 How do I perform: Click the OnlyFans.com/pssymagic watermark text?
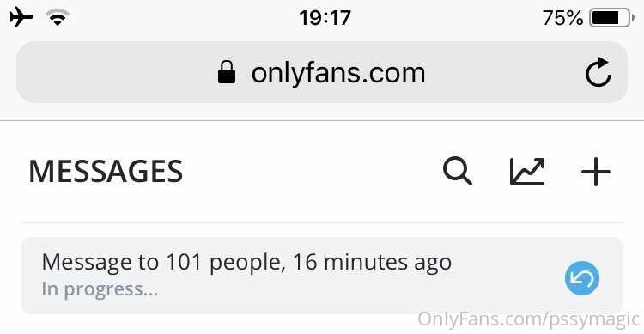[x=529, y=319]
